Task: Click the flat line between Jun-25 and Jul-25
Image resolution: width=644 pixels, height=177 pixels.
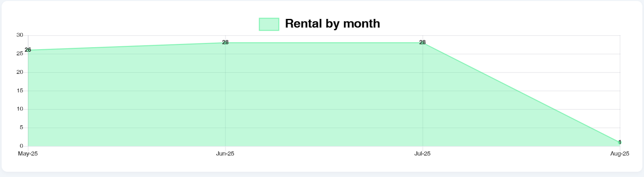Action: (324, 43)
